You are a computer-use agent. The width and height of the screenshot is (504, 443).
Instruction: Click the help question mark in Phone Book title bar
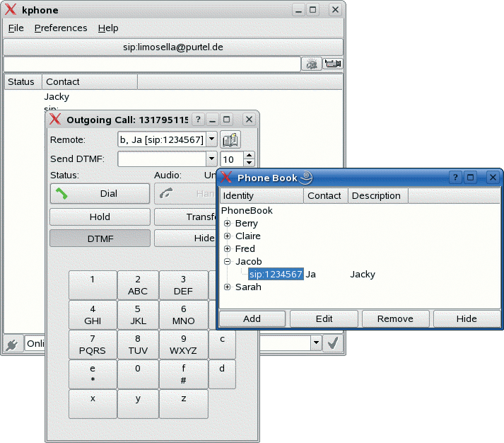pyautogui.click(x=455, y=177)
